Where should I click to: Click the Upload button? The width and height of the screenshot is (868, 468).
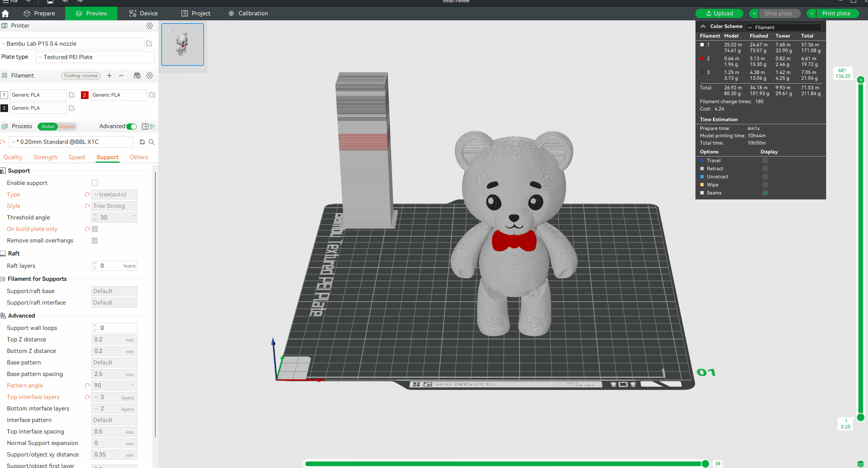point(719,13)
